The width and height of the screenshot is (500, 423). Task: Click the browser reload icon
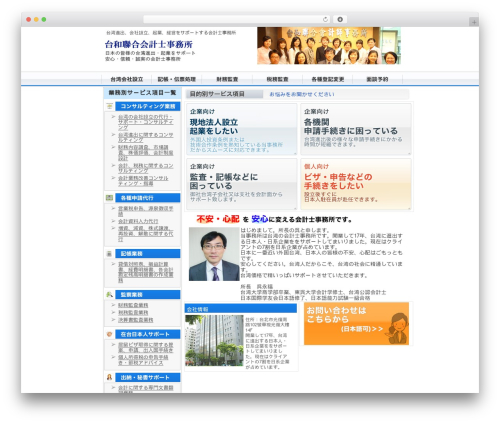[x=325, y=19]
